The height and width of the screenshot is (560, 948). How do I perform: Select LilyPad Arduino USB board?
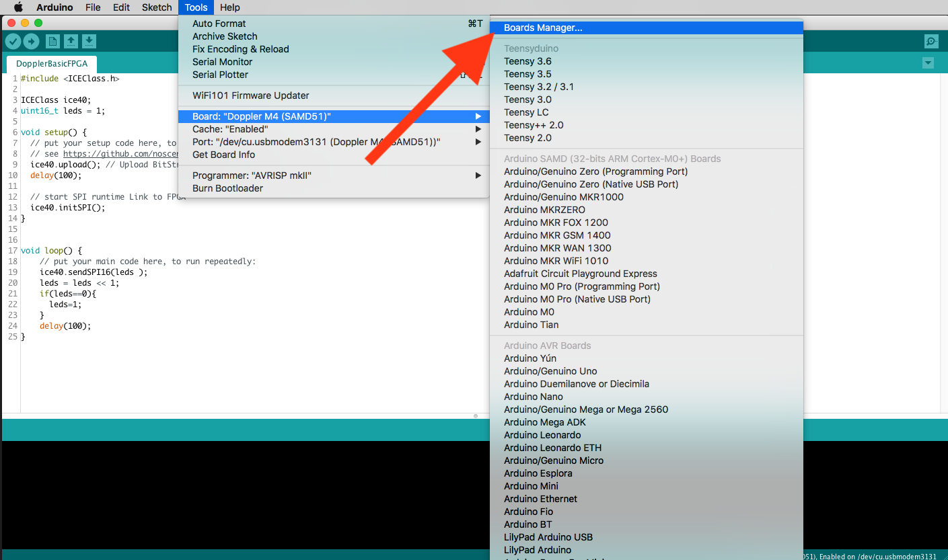coord(647,537)
